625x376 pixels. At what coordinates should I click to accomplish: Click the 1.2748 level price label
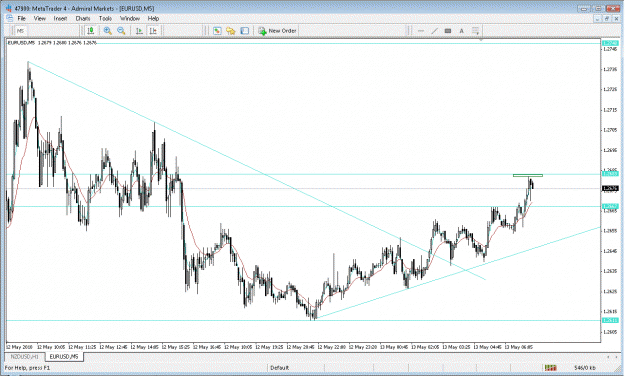610,43
